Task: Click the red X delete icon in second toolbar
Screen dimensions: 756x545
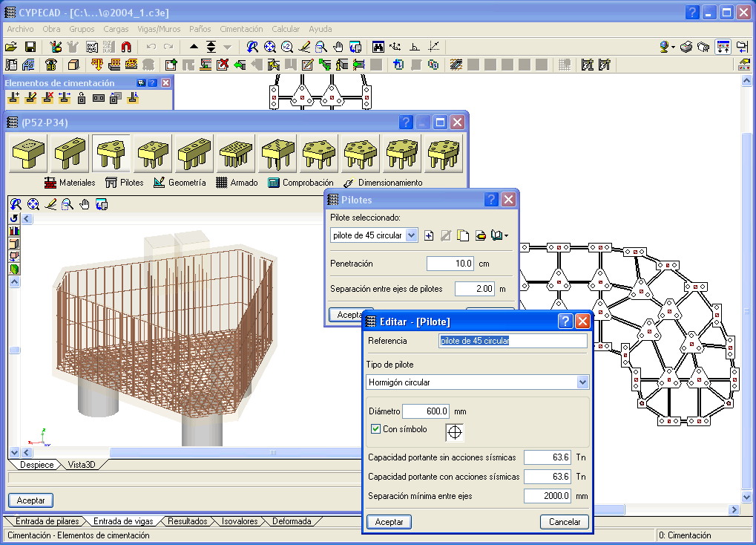Action: [223, 65]
